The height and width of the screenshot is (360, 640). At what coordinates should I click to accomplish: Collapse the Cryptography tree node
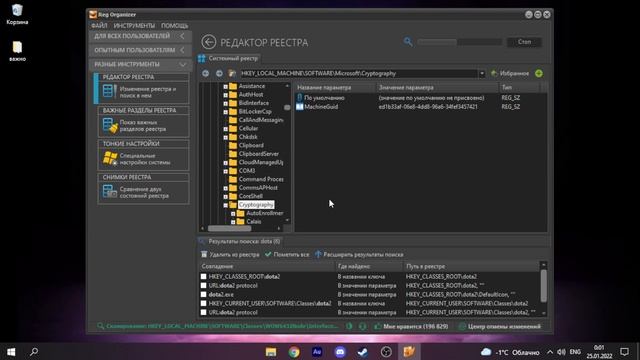pyautogui.click(x=225, y=205)
